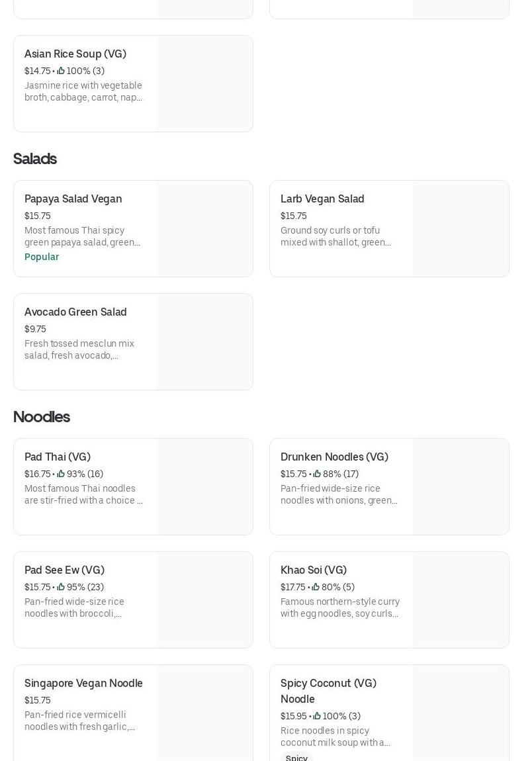
Task: Open the Papaya Salad Vegan item
Action: pos(73,199)
